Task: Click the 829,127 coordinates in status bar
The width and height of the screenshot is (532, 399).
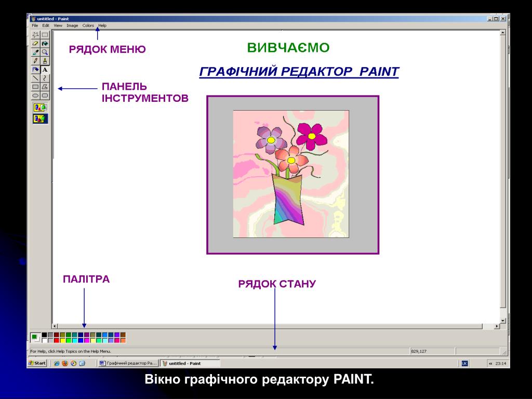Action: point(419,351)
